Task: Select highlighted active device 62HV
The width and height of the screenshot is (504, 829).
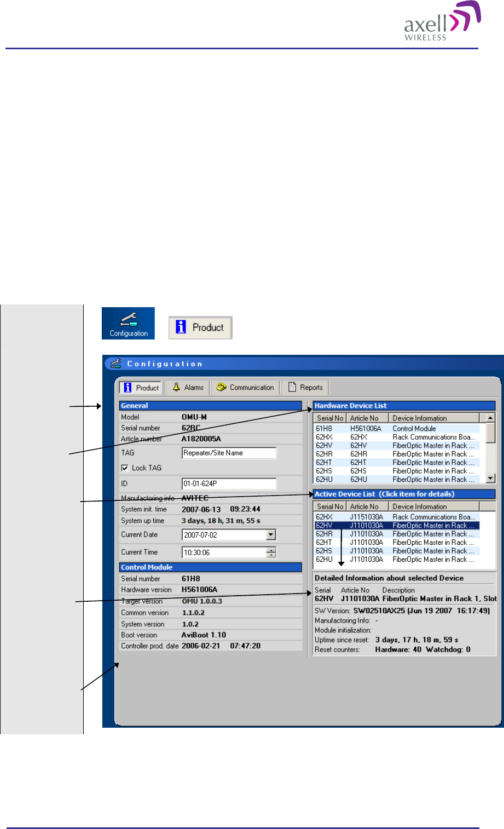Action: point(396,526)
